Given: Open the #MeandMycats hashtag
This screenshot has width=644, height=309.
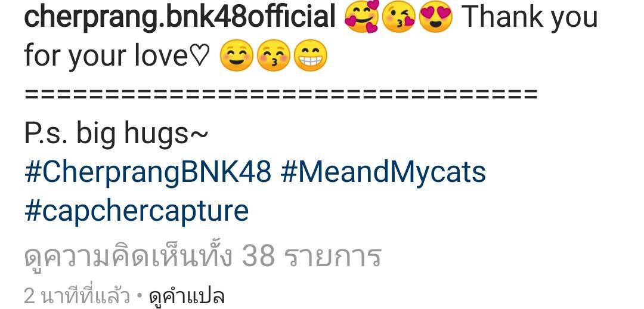Looking at the screenshot, I should coord(383,172).
